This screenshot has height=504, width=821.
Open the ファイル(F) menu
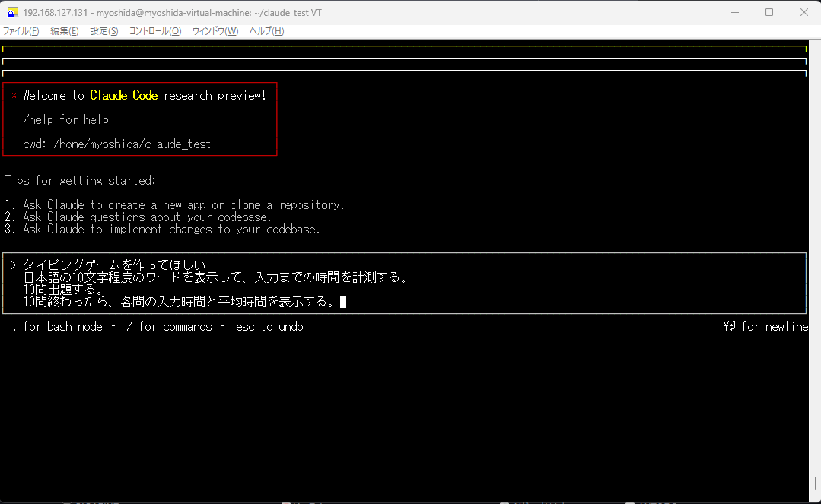[x=21, y=31]
